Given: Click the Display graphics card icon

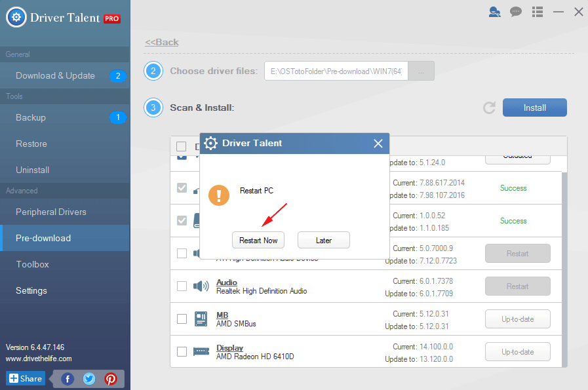Looking at the screenshot, I should 201,352.
